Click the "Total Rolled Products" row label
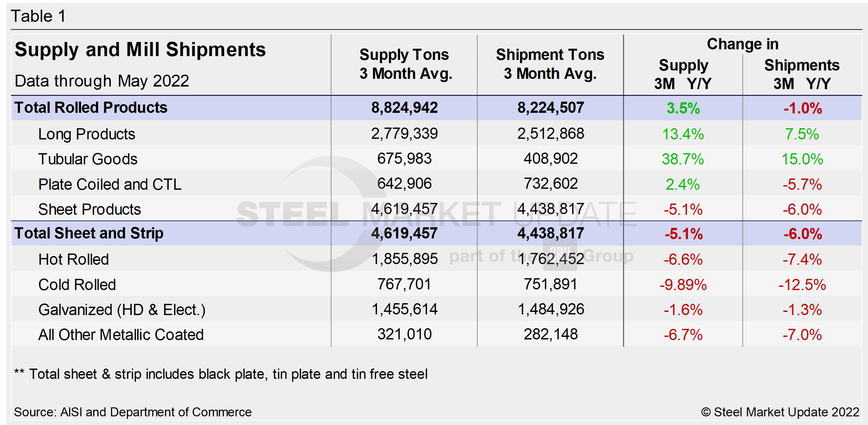This screenshot has height=425, width=868. [x=91, y=107]
